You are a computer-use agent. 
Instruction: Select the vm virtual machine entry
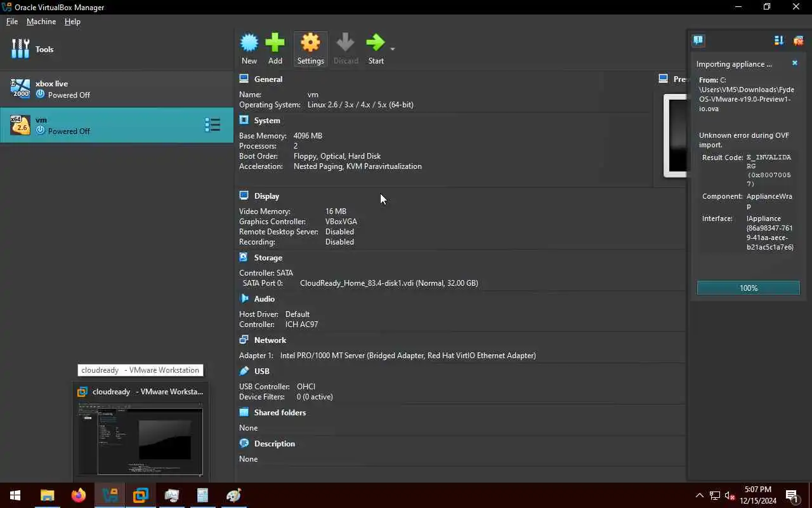117,125
